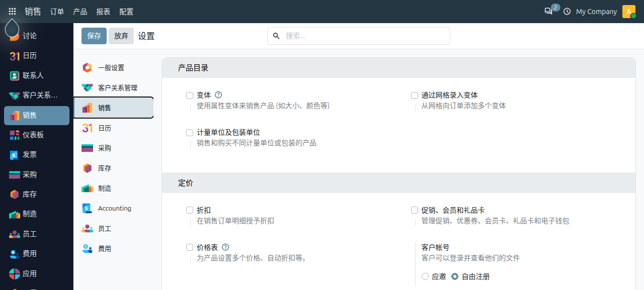Open the messages conversation icon with badge
The image size is (644, 290).
548,11
